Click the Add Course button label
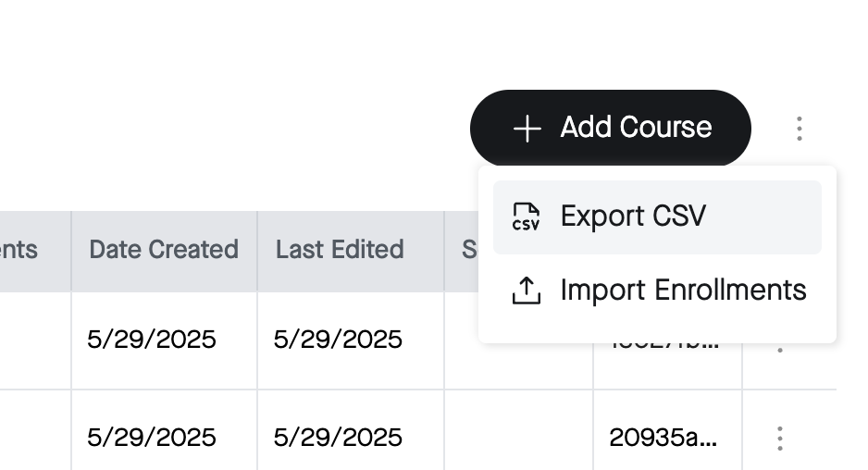The image size is (868, 470). pyautogui.click(x=636, y=128)
